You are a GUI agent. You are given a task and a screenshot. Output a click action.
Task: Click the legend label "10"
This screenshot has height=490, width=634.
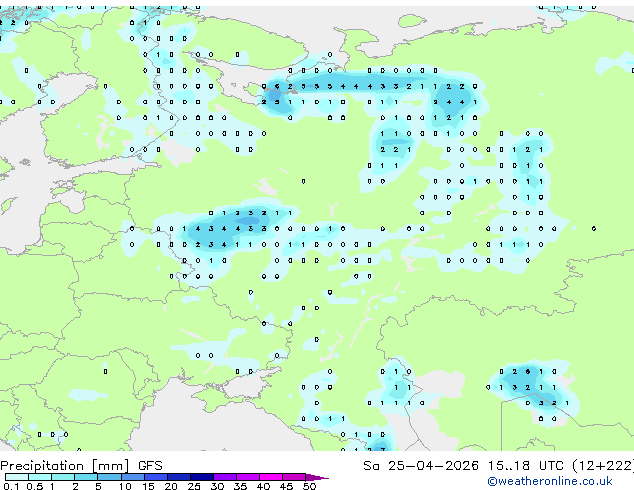coord(125,486)
